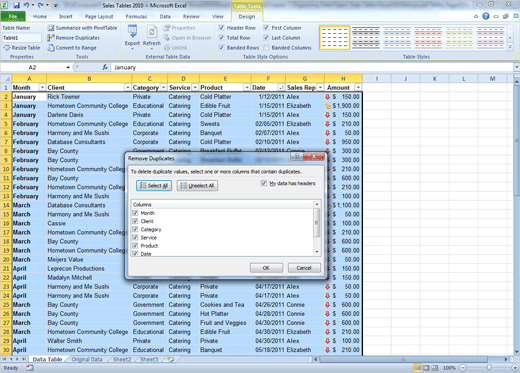Toggle Header Row checkbox

(x=221, y=28)
